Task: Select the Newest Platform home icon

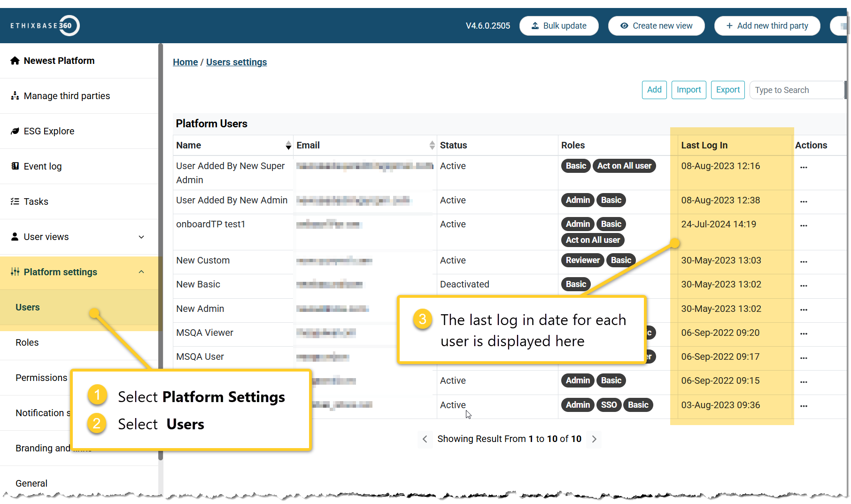Action: (x=15, y=60)
